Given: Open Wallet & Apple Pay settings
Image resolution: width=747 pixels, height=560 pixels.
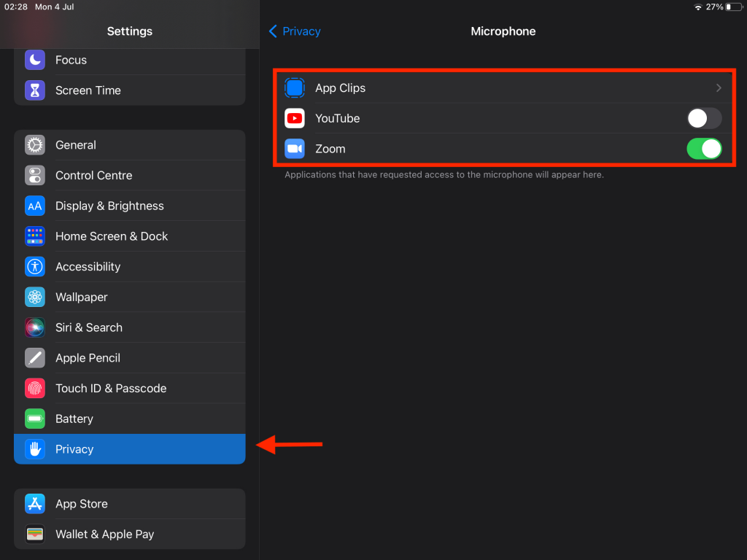Looking at the screenshot, I should (x=130, y=534).
